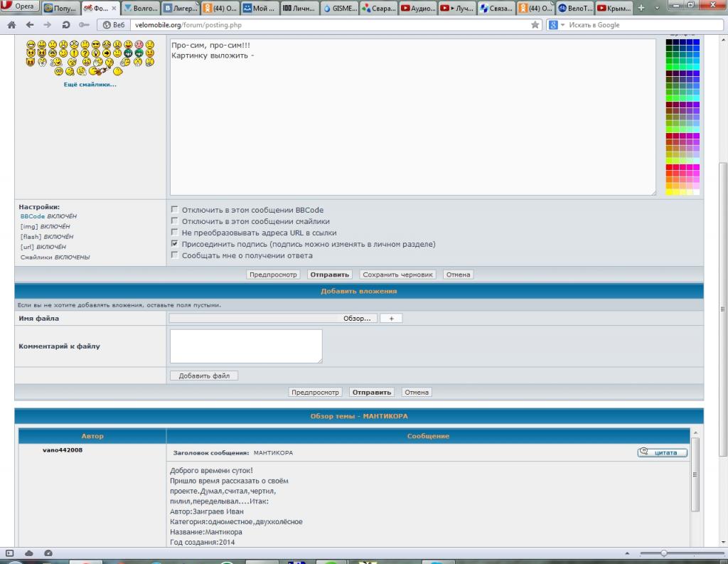This screenshot has width=728, height=564.
Task: Click the lower Отправить button
Action: click(371, 392)
